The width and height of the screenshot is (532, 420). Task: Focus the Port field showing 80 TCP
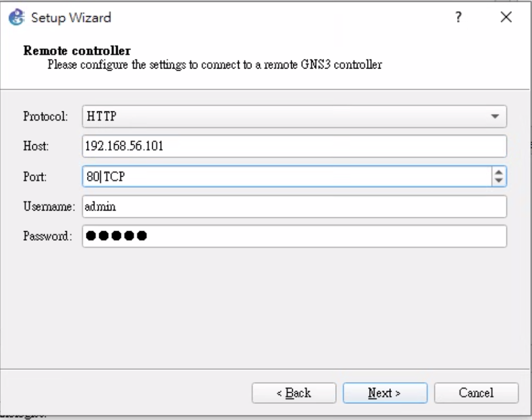284,177
